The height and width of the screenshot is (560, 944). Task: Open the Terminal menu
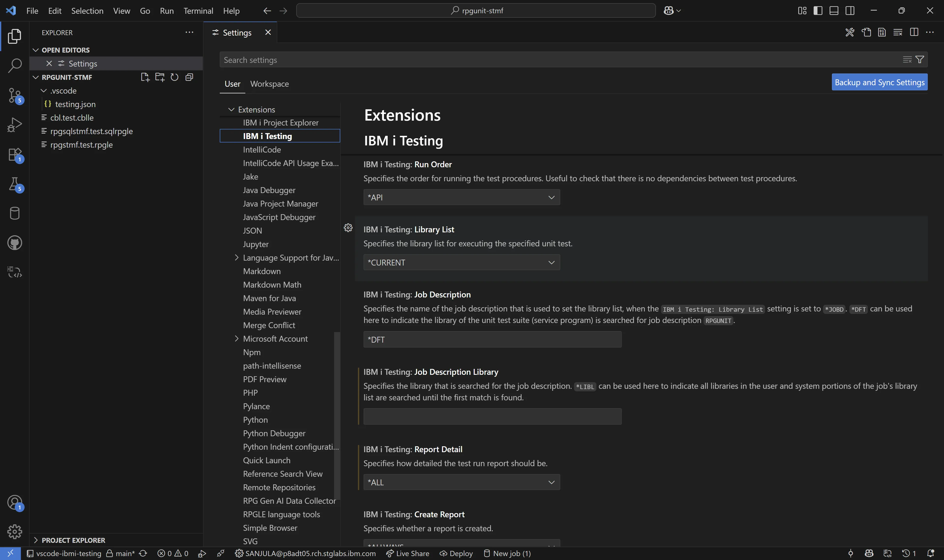tap(198, 11)
